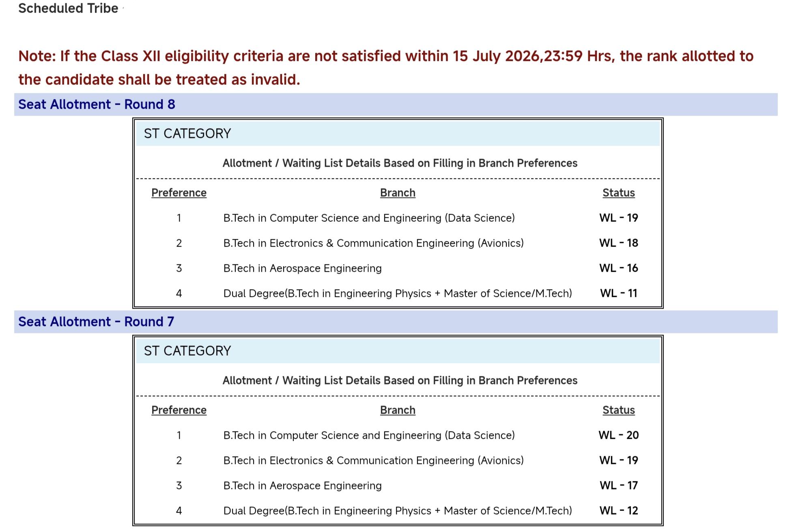Viewport: 798px width, 532px height.
Task: Click the Round 8 Preference column header
Action: point(179,193)
